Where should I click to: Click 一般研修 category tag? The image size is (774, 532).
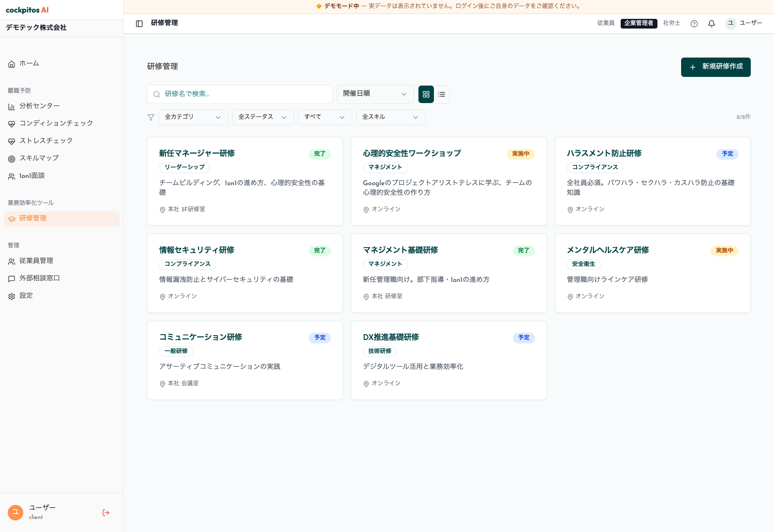176,351
